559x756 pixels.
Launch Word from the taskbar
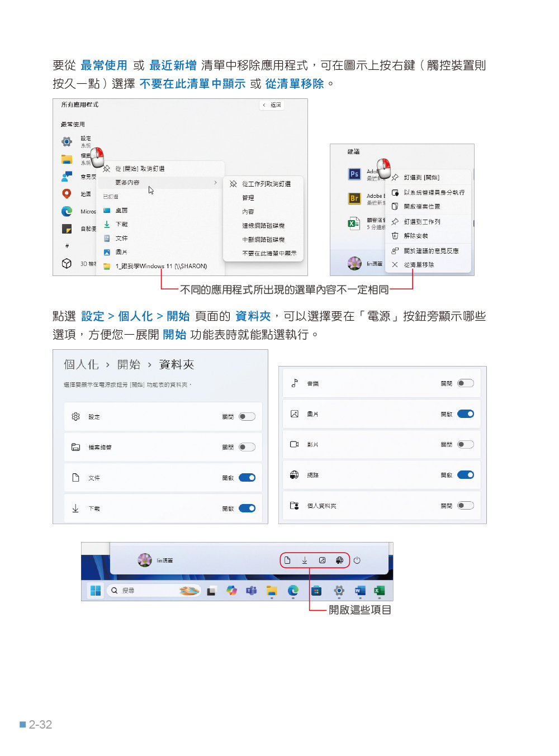tap(359, 591)
